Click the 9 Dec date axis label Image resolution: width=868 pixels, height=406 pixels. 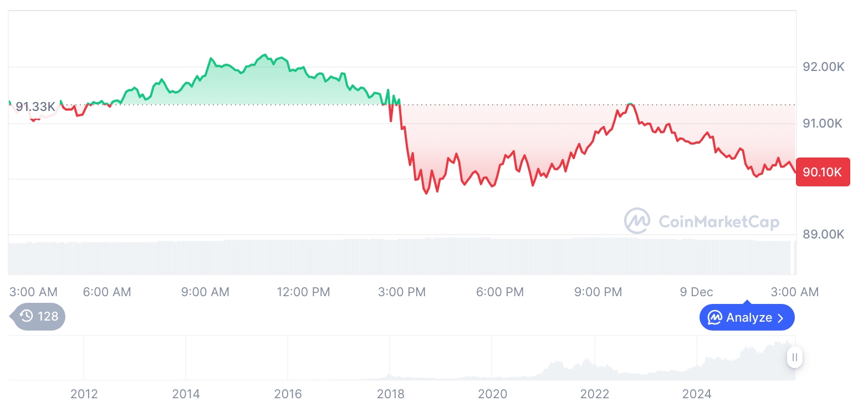click(x=696, y=292)
